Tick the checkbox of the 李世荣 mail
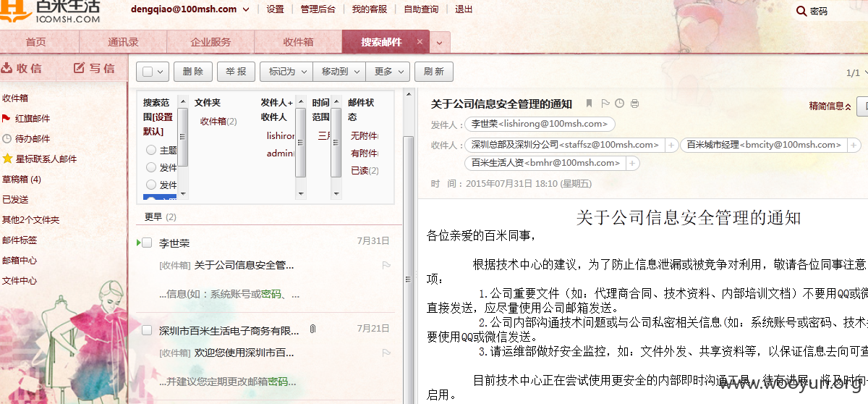Screen dimensions: 868x404 click(147, 243)
